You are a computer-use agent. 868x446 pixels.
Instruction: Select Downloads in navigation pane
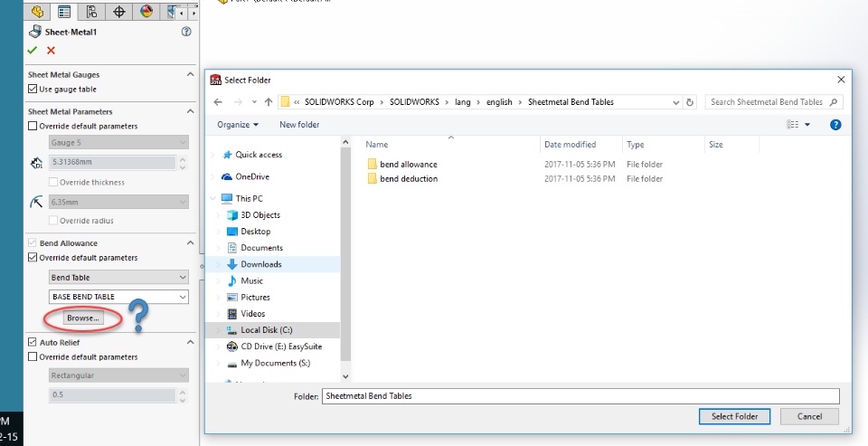(260, 264)
